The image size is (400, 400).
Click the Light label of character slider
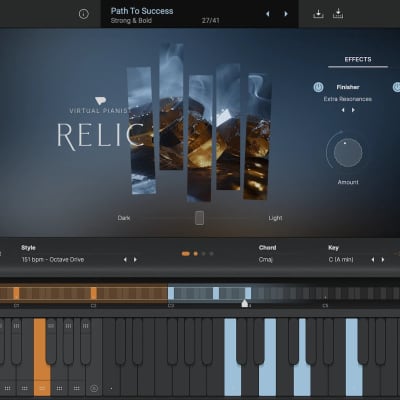point(275,218)
